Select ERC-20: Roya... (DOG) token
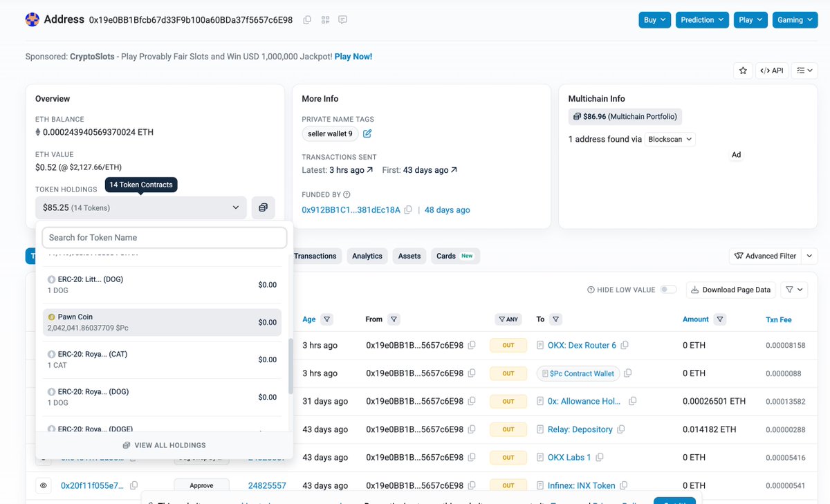 (162, 397)
